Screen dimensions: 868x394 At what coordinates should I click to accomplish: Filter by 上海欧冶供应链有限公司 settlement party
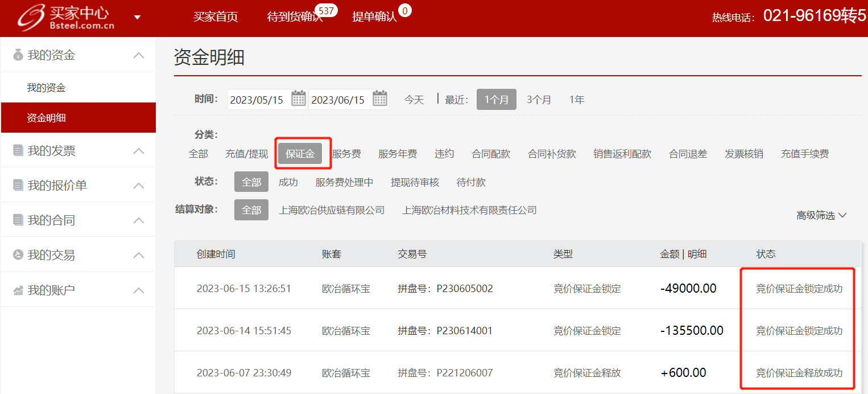click(x=332, y=210)
